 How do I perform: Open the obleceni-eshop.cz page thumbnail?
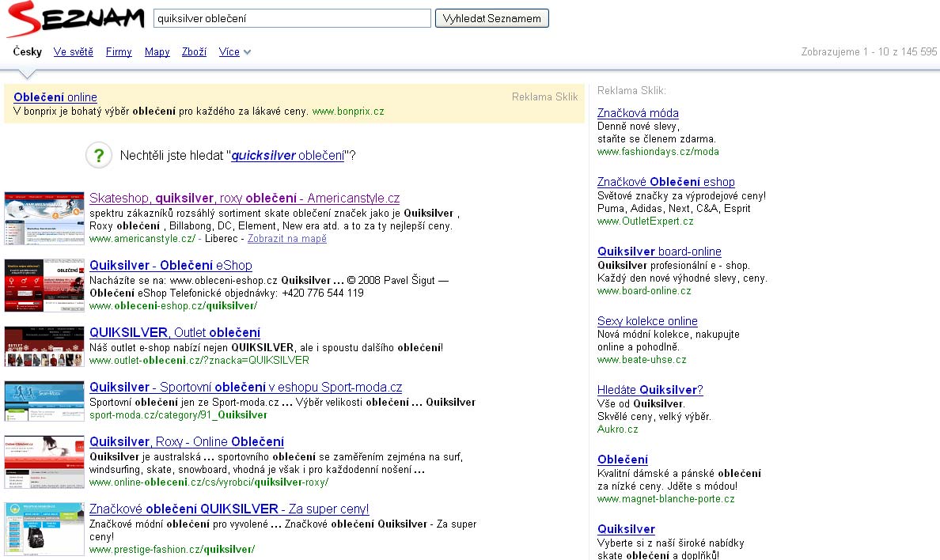[44, 286]
